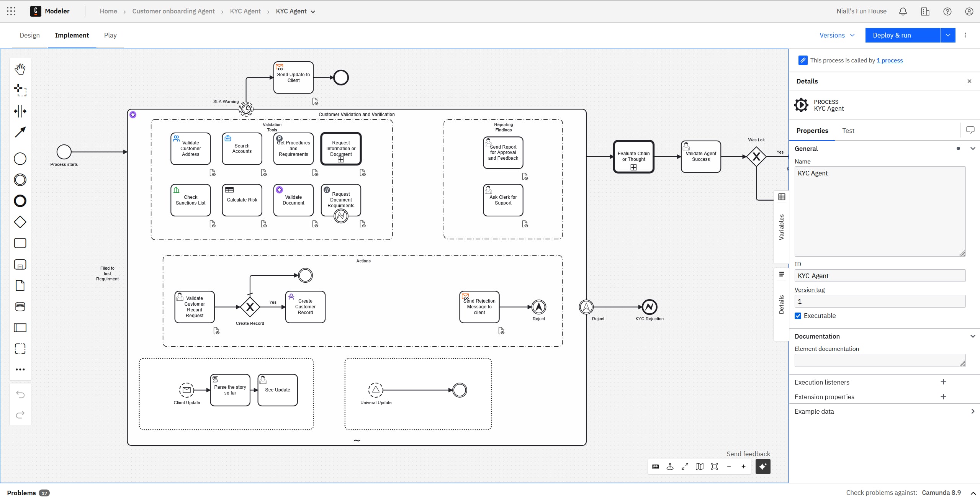The width and height of the screenshot is (980, 501).
Task: Open Deploy & run options arrow
Action: [948, 35]
